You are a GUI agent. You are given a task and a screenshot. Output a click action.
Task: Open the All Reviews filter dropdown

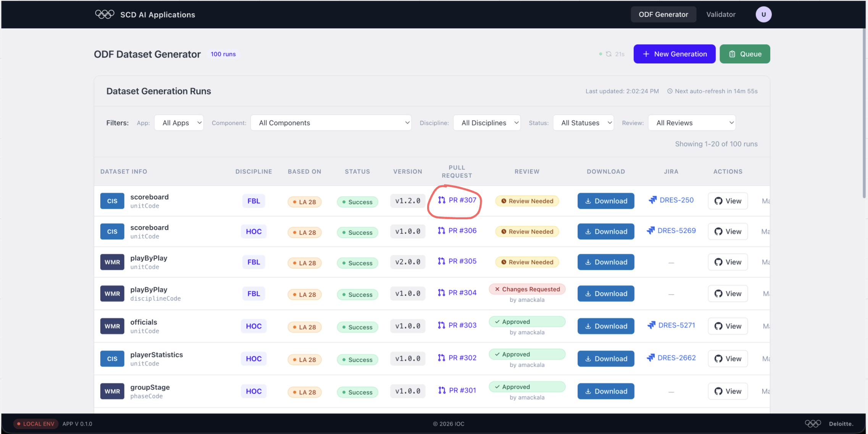[692, 123]
